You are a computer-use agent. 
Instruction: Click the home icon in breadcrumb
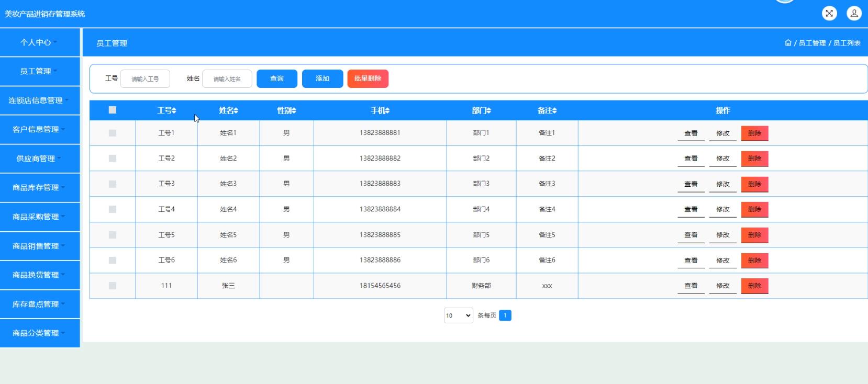coord(788,43)
